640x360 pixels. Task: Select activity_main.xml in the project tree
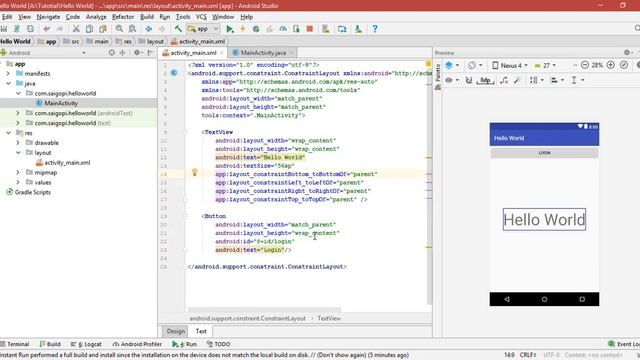[x=67, y=162]
